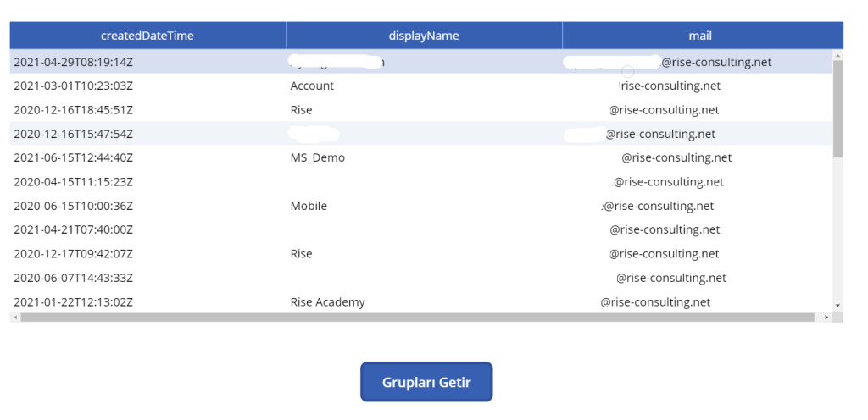This screenshot has width=868, height=420.
Task: Click the horizontal scrollbar left arrow
Action: tap(14, 317)
